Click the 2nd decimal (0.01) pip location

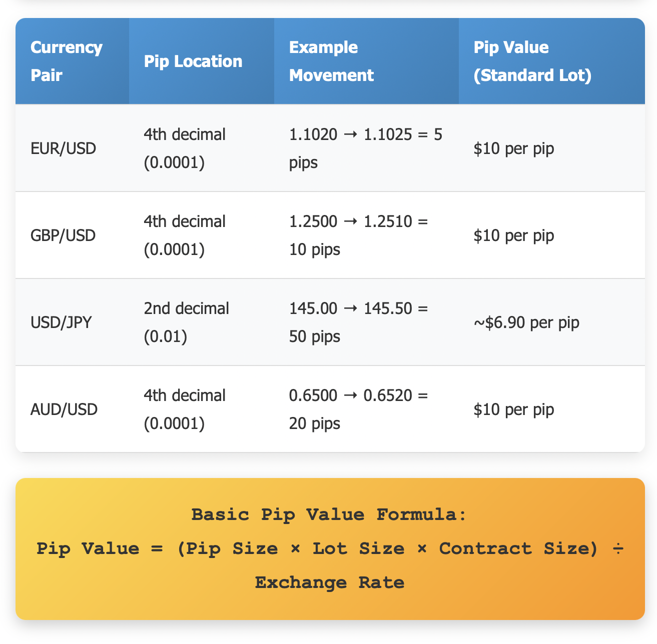201,322
